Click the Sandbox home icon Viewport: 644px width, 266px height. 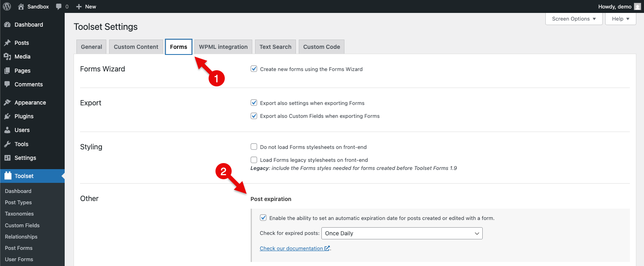(21, 6)
